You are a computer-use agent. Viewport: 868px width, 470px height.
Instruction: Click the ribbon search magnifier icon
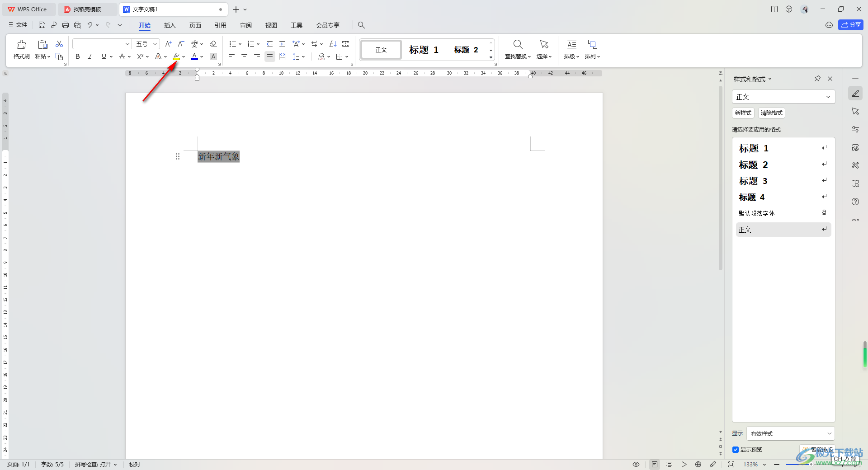pyautogui.click(x=361, y=25)
